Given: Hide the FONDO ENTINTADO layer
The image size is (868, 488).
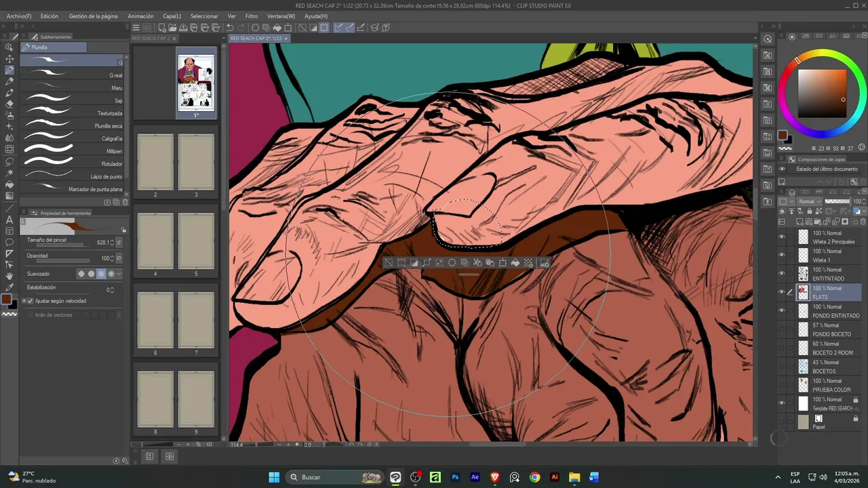Looking at the screenshot, I should coord(781,310).
